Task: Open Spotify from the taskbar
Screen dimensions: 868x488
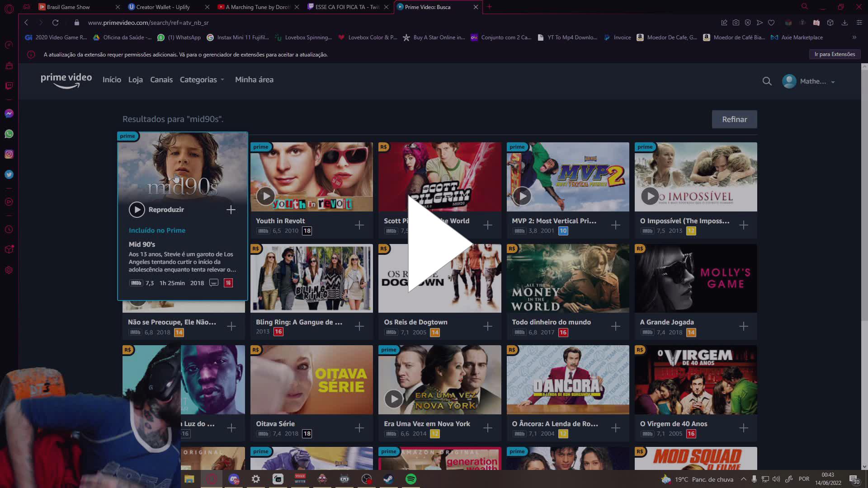Action: click(410, 479)
